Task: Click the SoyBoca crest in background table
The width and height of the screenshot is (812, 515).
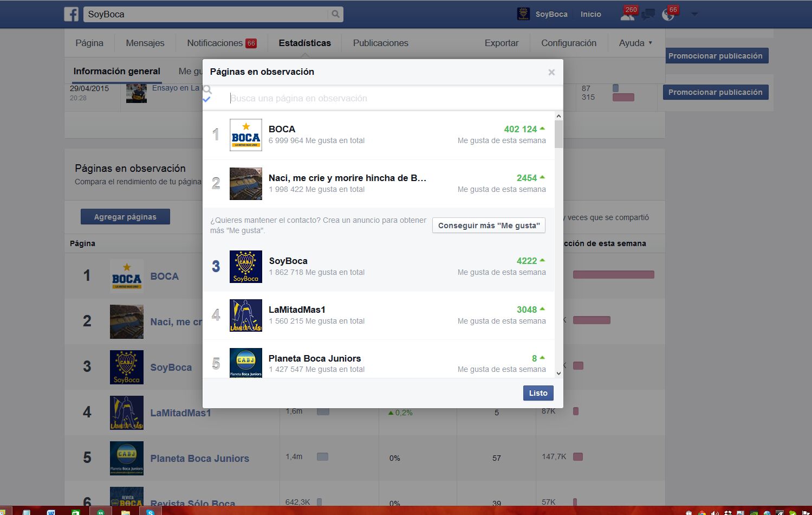Action: coord(127,367)
